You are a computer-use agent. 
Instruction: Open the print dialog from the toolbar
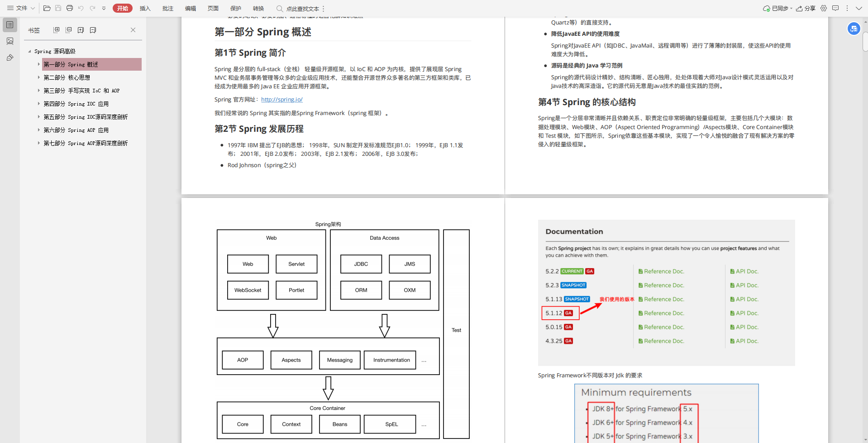tap(70, 8)
